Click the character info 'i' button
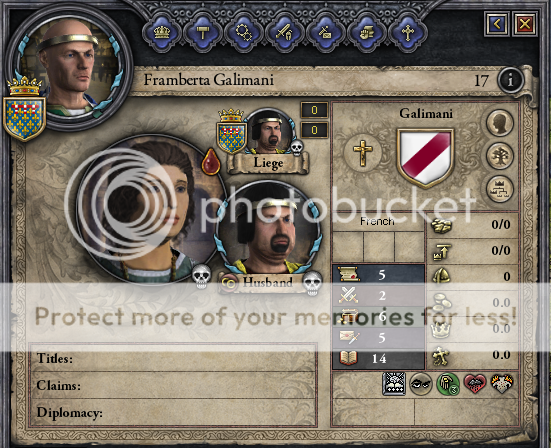 (510, 81)
